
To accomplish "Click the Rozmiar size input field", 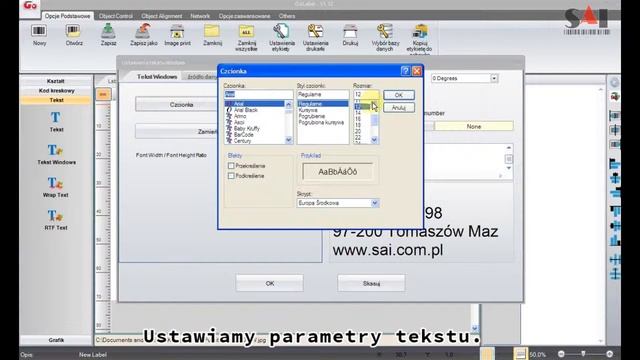I will pyautogui.click(x=366, y=94).
